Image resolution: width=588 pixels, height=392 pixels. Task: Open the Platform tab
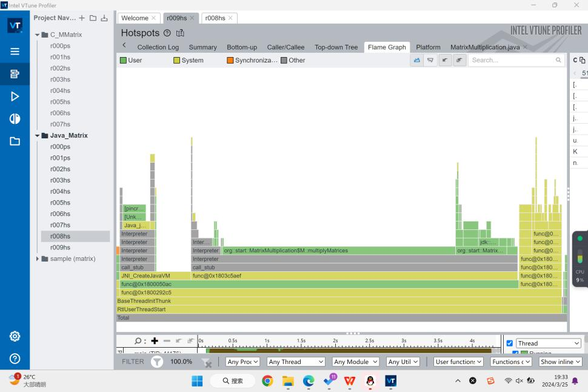(428, 47)
